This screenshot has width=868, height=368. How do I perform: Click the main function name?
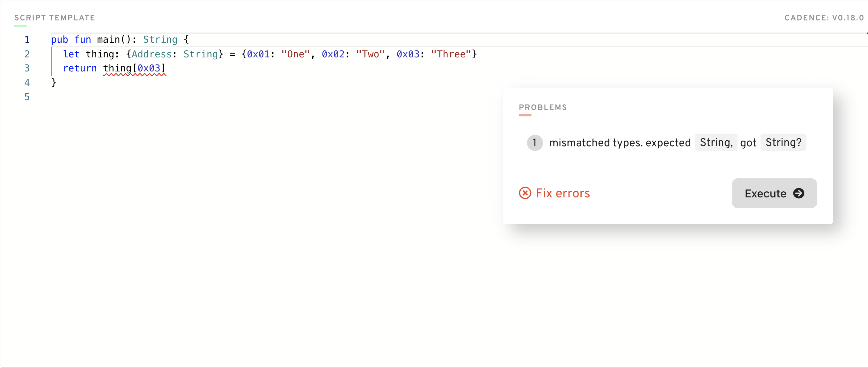(x=108, y=40)
